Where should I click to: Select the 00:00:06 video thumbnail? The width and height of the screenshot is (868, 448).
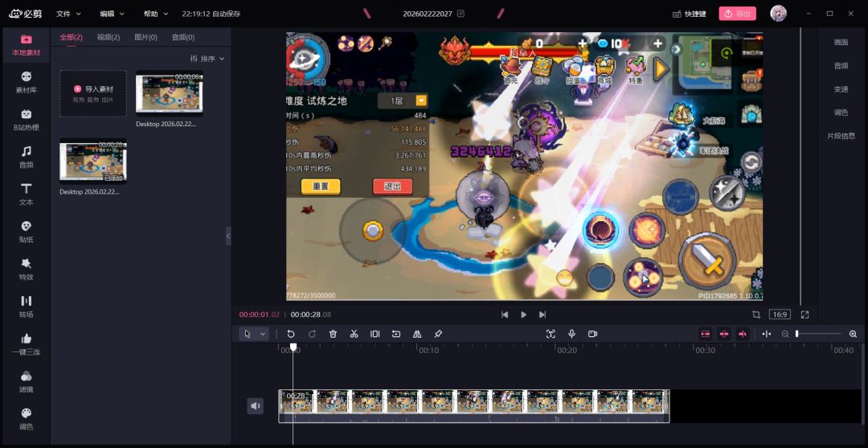click(170, 93)
